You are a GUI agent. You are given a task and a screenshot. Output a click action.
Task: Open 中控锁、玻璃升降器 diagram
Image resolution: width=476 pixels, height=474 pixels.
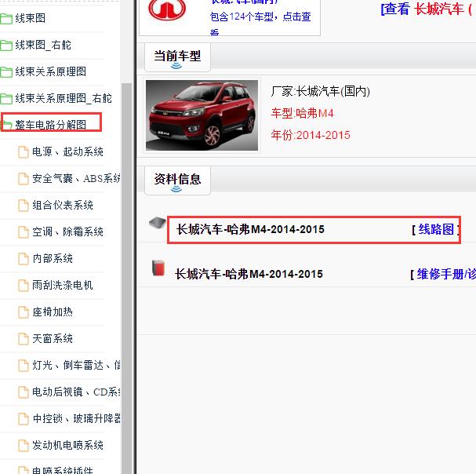(77, 418)
